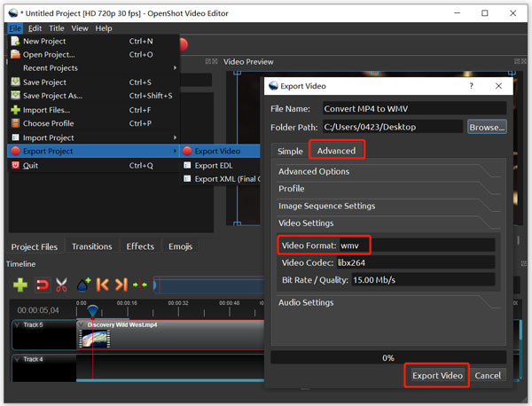Click the File Name input field
This screenshot has height=406, width=532.
coord(414,108)
